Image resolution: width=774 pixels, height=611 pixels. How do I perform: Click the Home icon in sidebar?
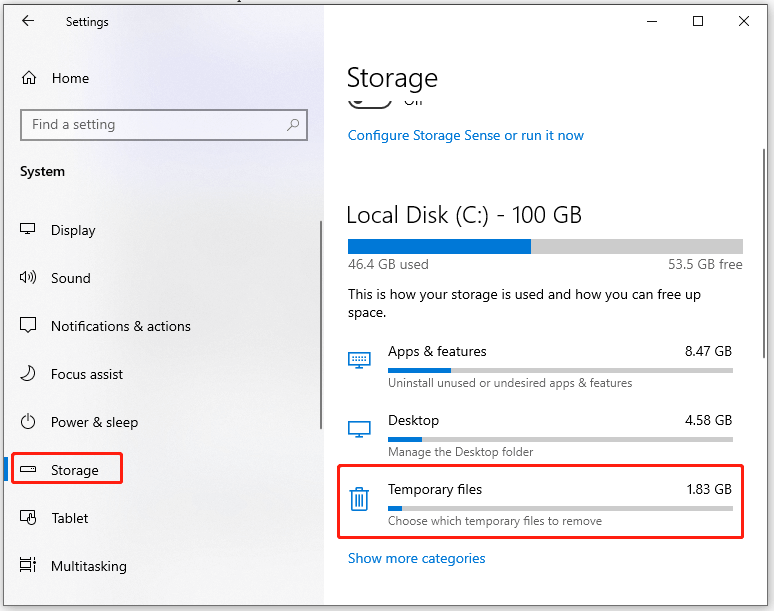pos(29,78)
